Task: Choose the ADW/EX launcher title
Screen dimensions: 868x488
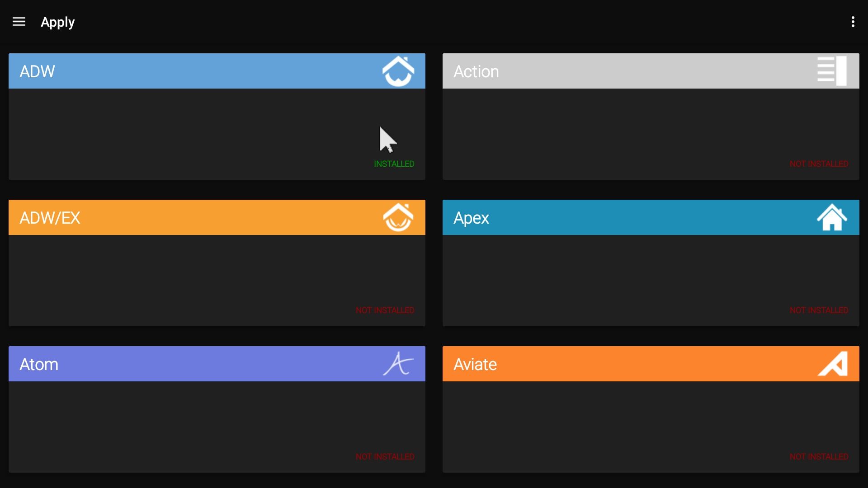Action: click(50, 218)
